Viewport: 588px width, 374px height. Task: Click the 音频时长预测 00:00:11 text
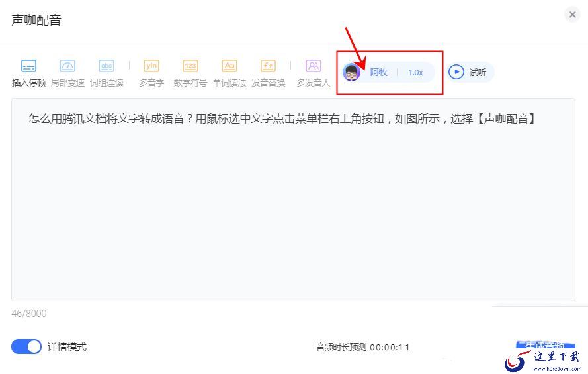(x=362, y=347)
